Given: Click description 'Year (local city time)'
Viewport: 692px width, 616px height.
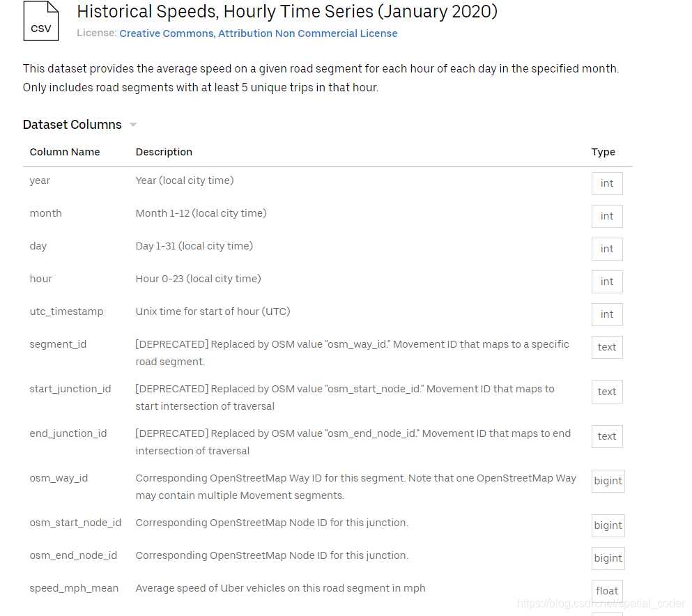Looking at the screenshot, I should (x=185, y=180).
